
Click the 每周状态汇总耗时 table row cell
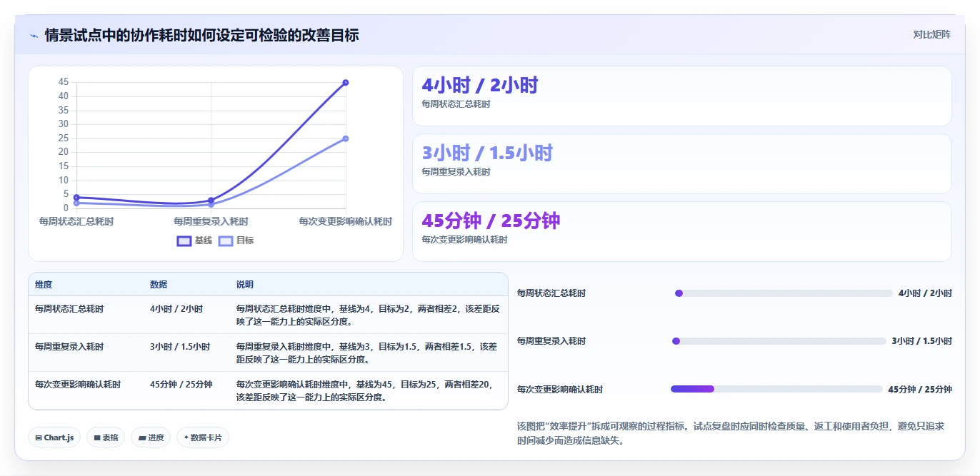point(69,309)
